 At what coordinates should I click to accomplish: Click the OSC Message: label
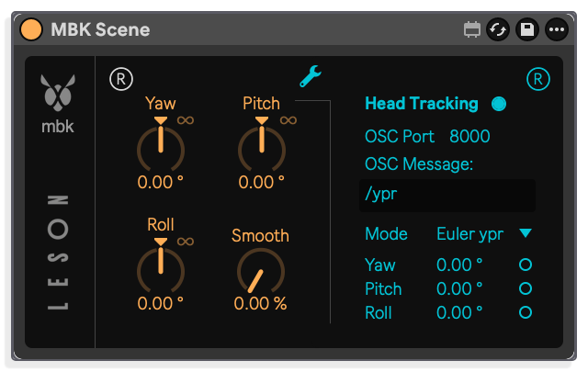point(419,164)
